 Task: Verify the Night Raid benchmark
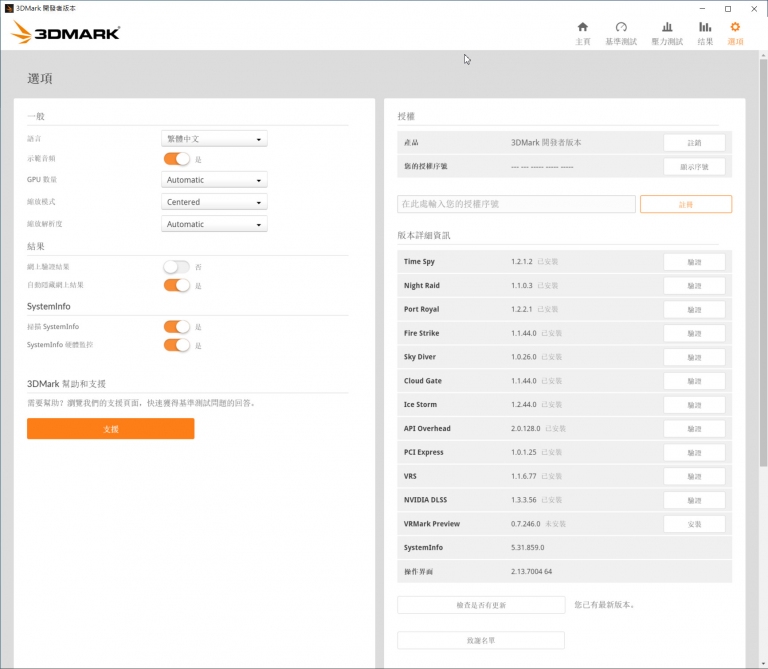694,286
